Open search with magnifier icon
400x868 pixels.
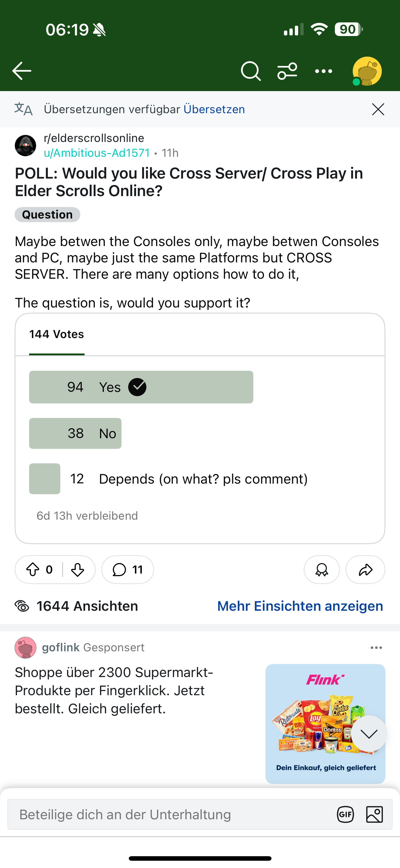[x=251, y=71]
